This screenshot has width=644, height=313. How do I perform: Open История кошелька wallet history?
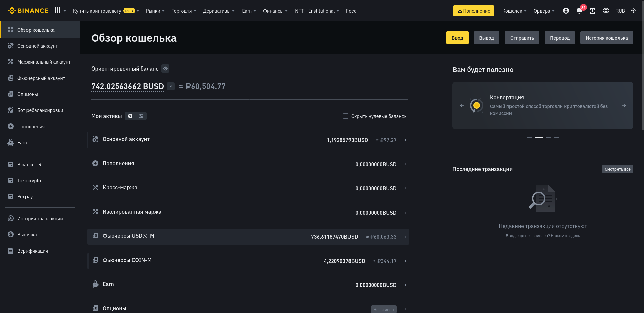tap(607, 38)
